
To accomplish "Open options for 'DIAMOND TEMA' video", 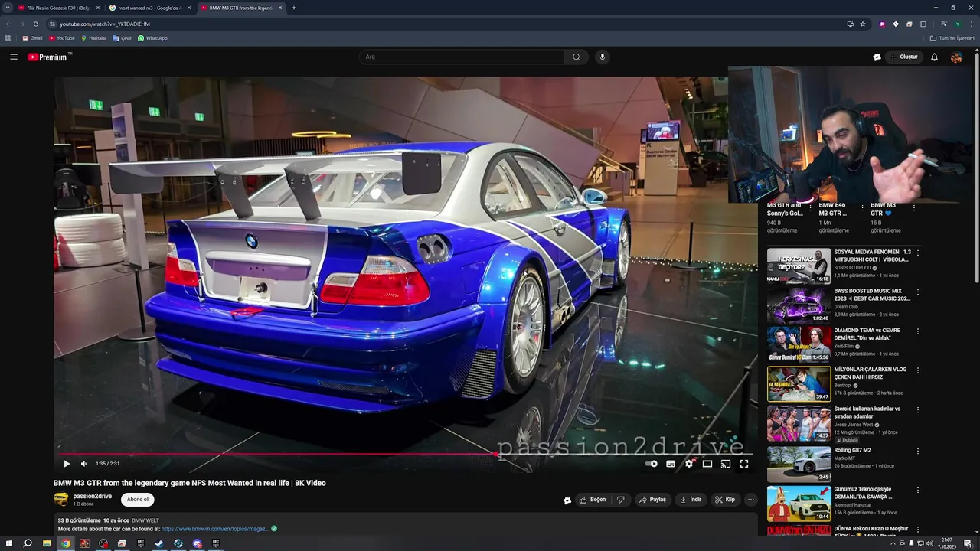I will tap(917, 331).
